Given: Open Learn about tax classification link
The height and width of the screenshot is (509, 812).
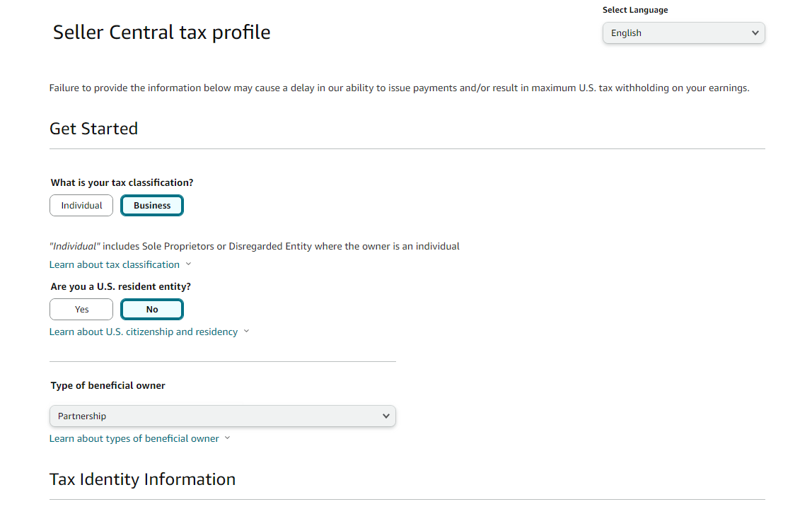Looking at the screenshot, I should 115,264.
